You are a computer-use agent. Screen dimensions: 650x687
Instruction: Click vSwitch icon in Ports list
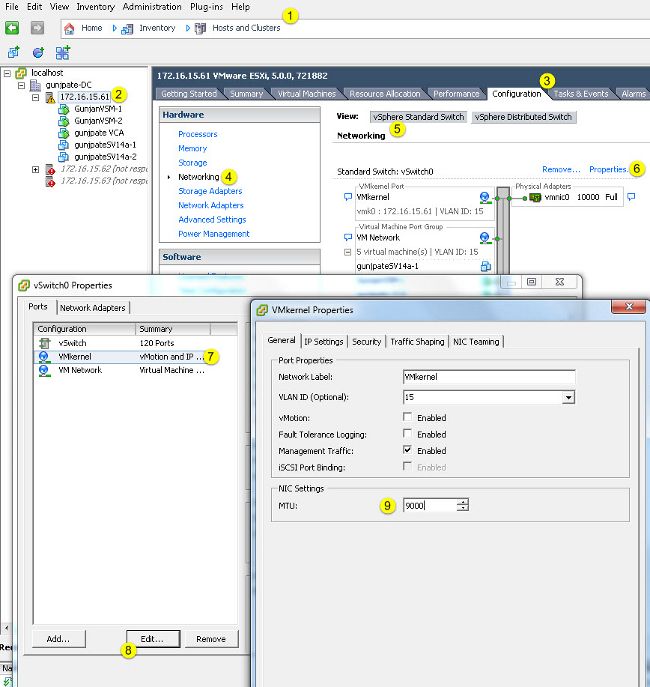45,343
